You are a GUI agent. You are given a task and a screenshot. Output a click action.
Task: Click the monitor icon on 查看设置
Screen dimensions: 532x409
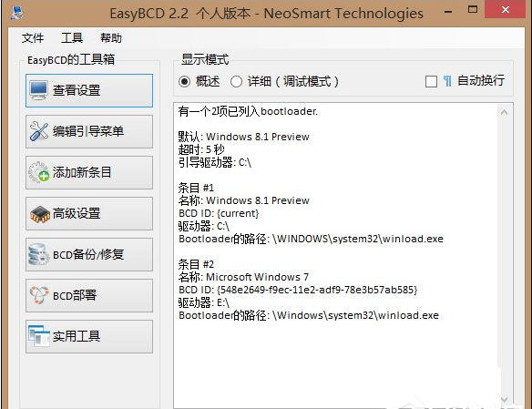click(x=38, y=90)
